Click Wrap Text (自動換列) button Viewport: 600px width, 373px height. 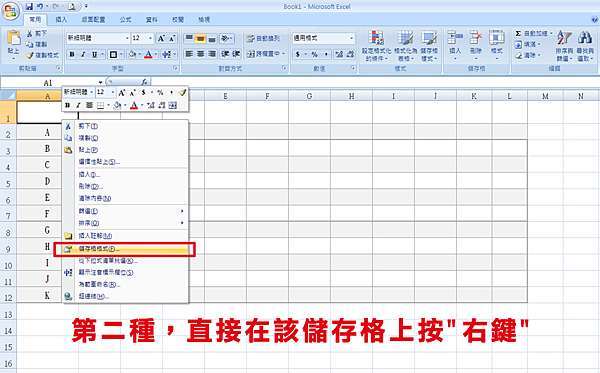tap(263, 38)
